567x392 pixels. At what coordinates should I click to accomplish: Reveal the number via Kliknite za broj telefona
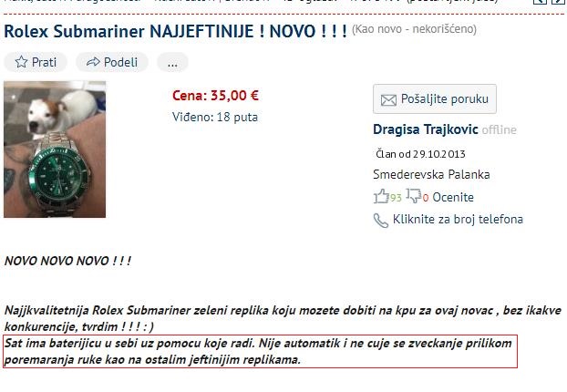(458, 219)
